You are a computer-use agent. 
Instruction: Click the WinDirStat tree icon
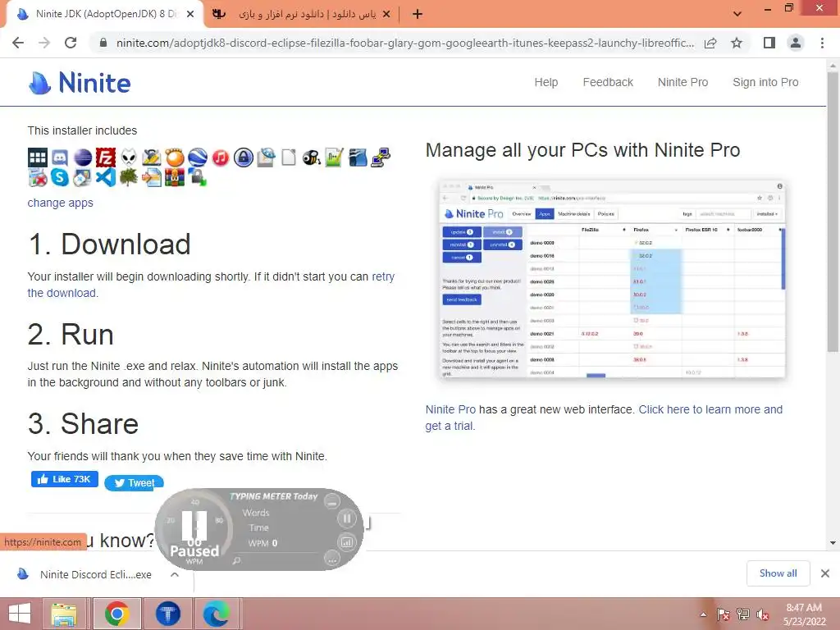(129, 177)
